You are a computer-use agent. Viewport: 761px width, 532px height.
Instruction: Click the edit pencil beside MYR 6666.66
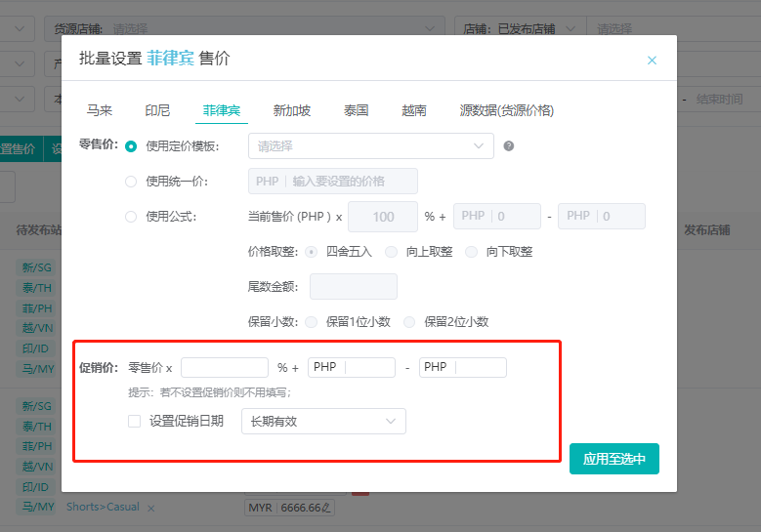tap(327, 508)
